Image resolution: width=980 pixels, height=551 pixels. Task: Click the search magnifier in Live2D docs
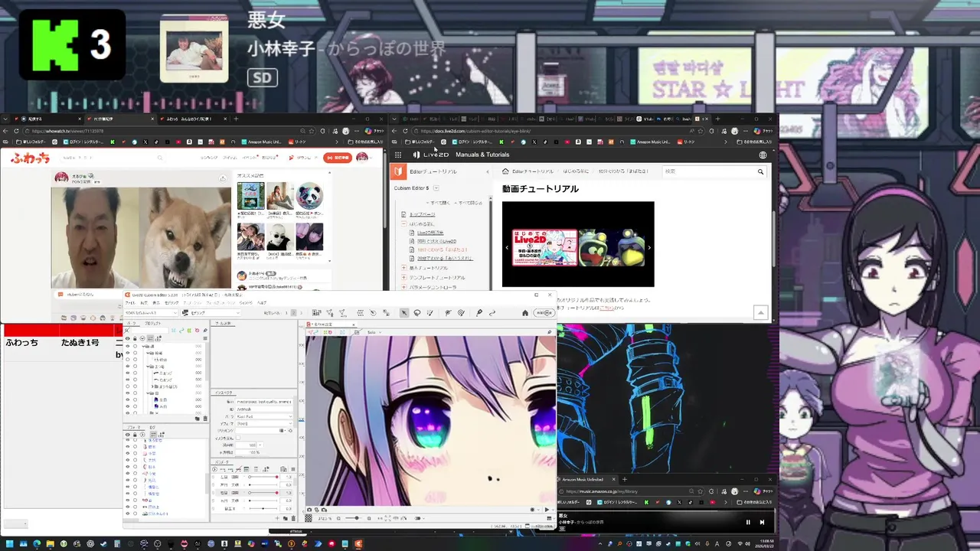point(760,171)
